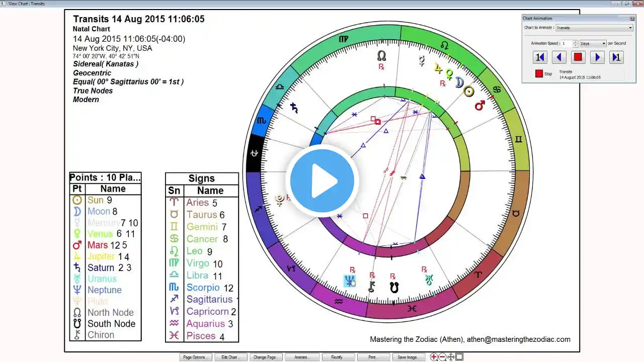Select the pan move arrows icon
The height and width of the screenshot is (362, 644).
(451, 357)
